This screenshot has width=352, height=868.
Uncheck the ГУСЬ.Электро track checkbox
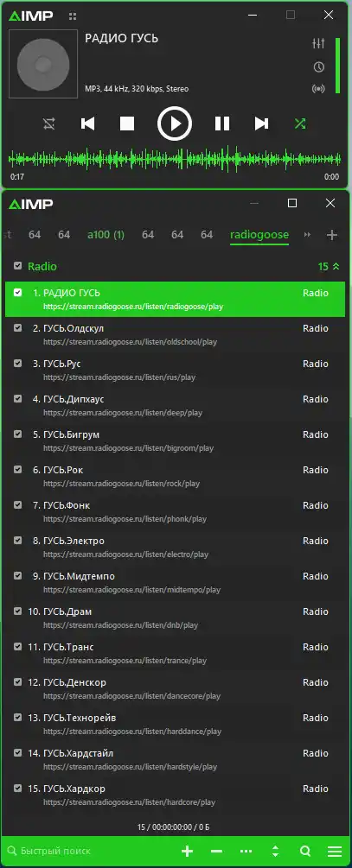tap(18, 541)
